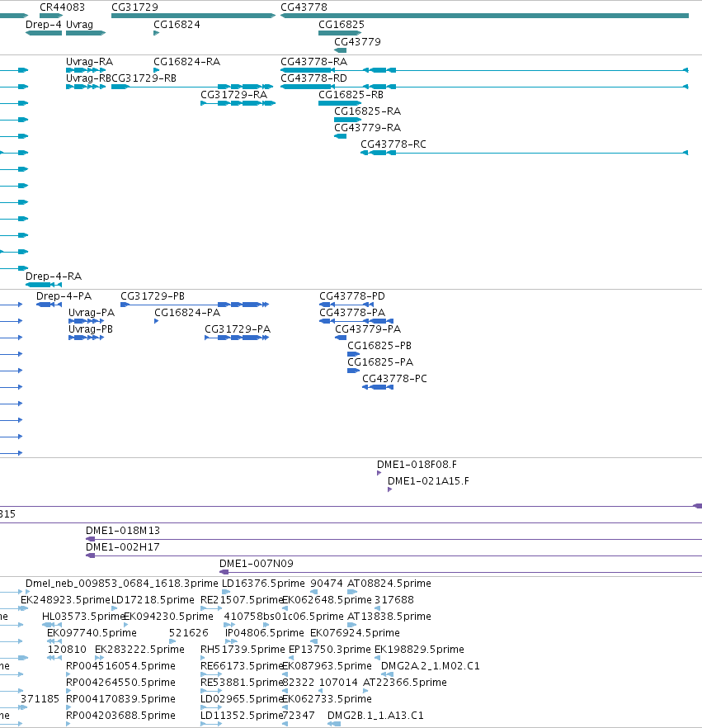Screen dimensions: 702x728
Task: Select protein CG31729-PB
Action: tap(195, 305)
